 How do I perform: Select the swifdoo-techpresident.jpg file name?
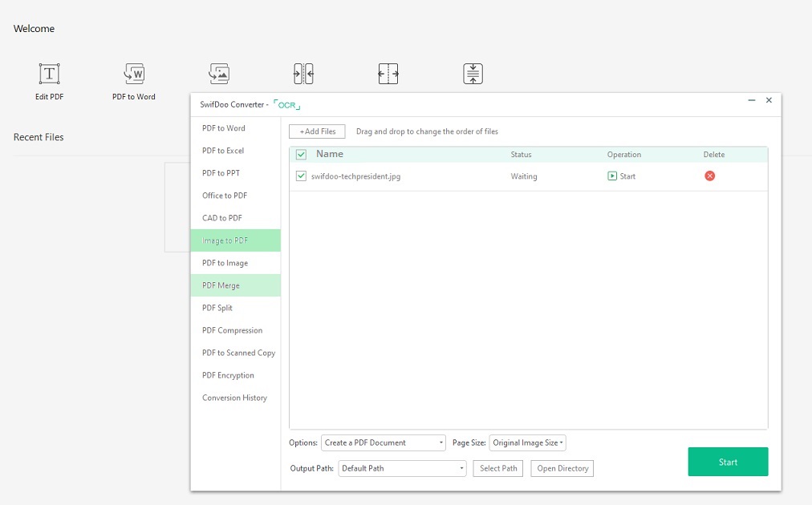pyautogui.click(x=355, y=176)
